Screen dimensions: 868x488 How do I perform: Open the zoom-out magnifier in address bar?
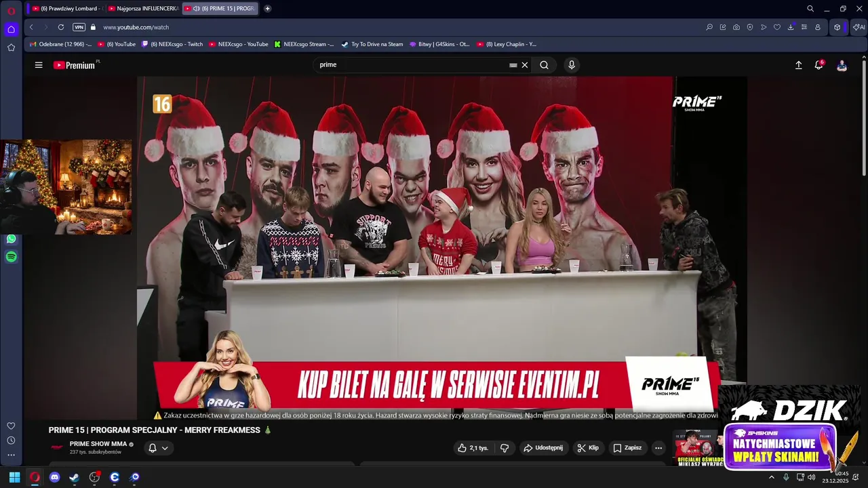point(709,27)
